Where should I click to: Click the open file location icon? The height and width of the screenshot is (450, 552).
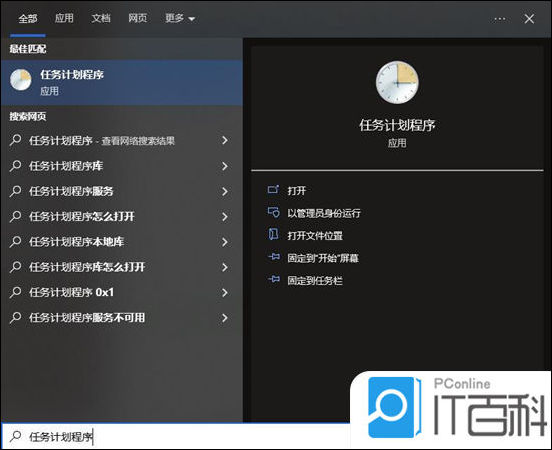pyautogui.click(x=273, y=235)
